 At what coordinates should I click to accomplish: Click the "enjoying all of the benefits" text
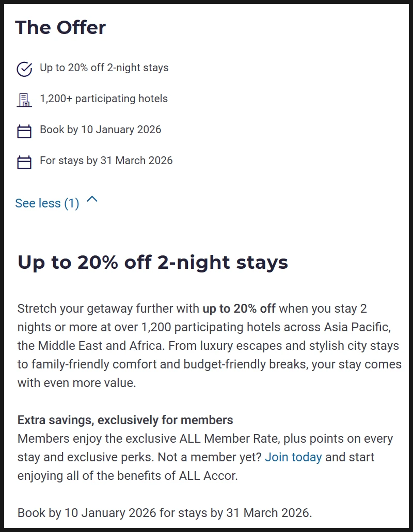click(x=90, y=476)
